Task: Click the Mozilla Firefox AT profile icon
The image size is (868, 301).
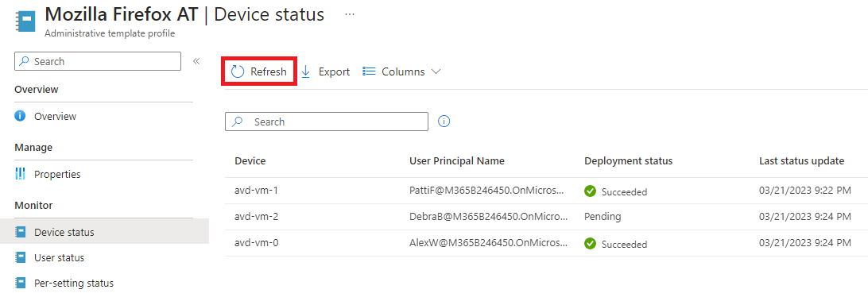Action: [x=25, y=21]
